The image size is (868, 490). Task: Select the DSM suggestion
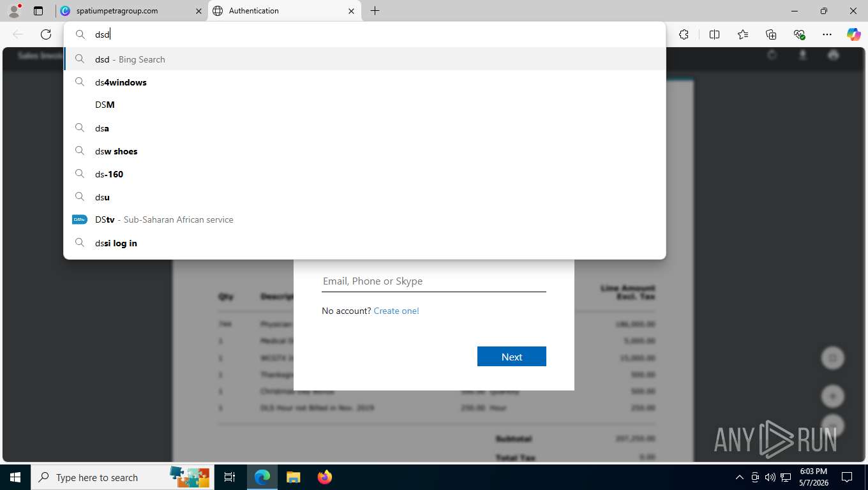[364, 105]
